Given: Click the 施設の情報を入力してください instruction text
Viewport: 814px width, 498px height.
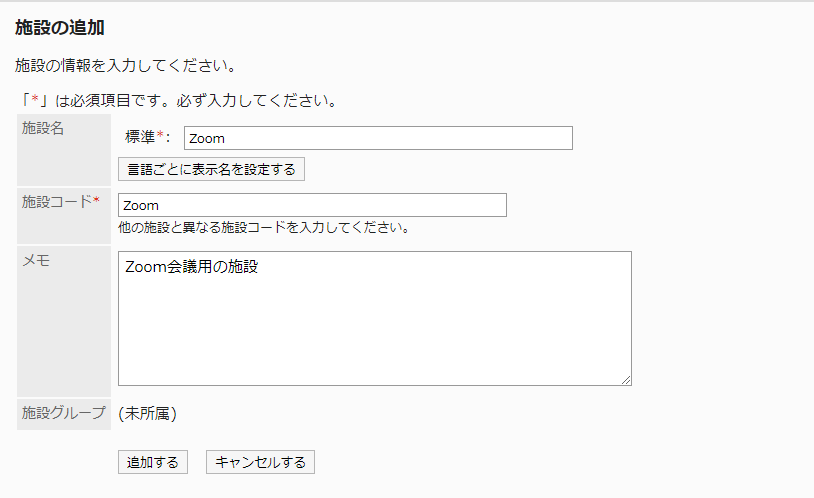Looking at the screenshot, I should pos(125,66).
